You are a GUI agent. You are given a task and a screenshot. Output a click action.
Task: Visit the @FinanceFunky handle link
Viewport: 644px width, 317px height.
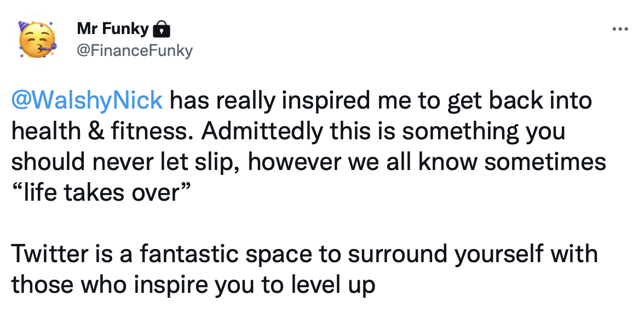[x=135, y=50]
